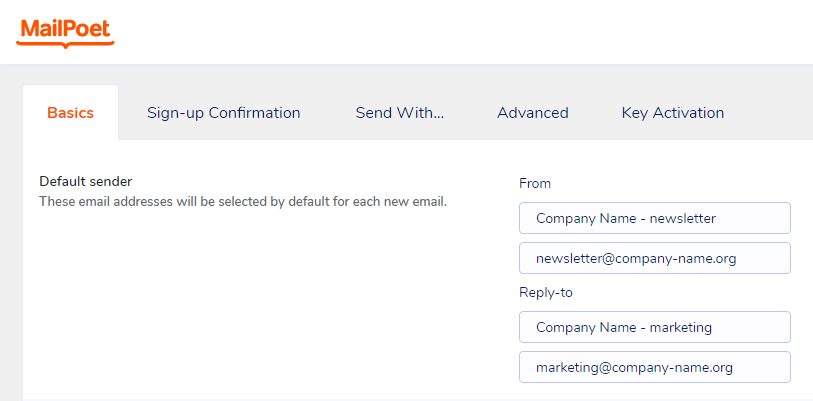
Task: Click empty white header right of logo
Action: (x=450, y=30)
